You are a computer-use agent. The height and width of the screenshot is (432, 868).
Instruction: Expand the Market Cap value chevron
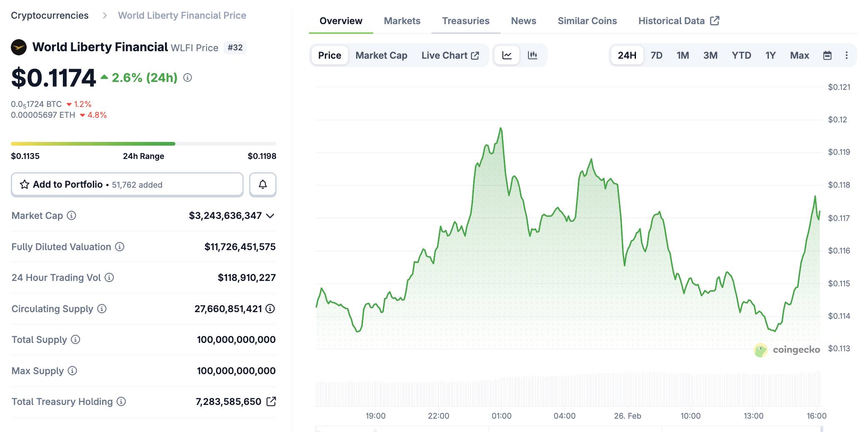coord(270,216)
